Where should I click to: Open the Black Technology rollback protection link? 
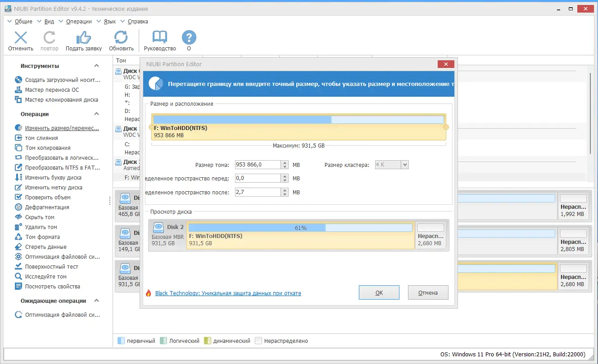tap(228, 293)
